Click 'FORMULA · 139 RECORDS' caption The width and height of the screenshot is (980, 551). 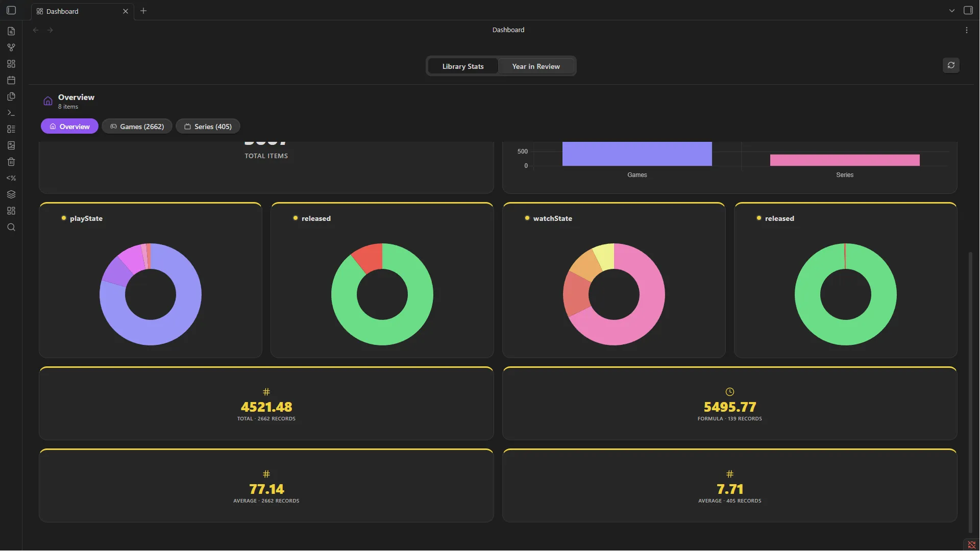click(x=730, y=419)
